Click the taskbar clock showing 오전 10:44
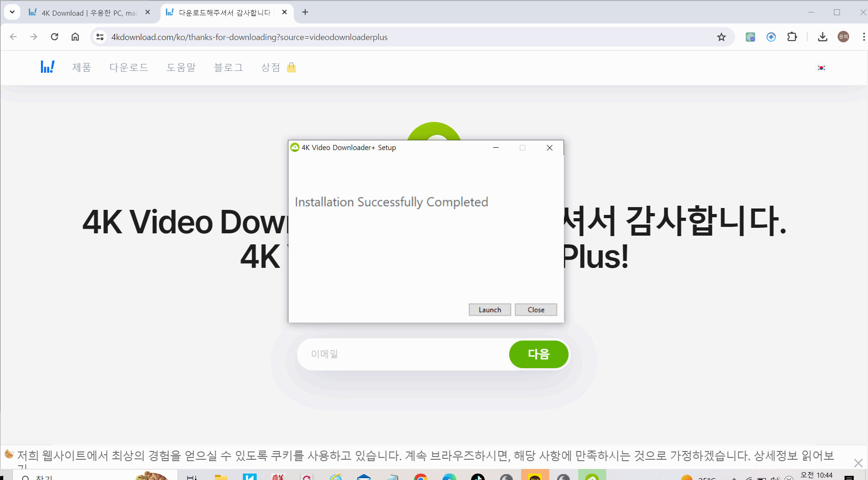 point(816,475)
